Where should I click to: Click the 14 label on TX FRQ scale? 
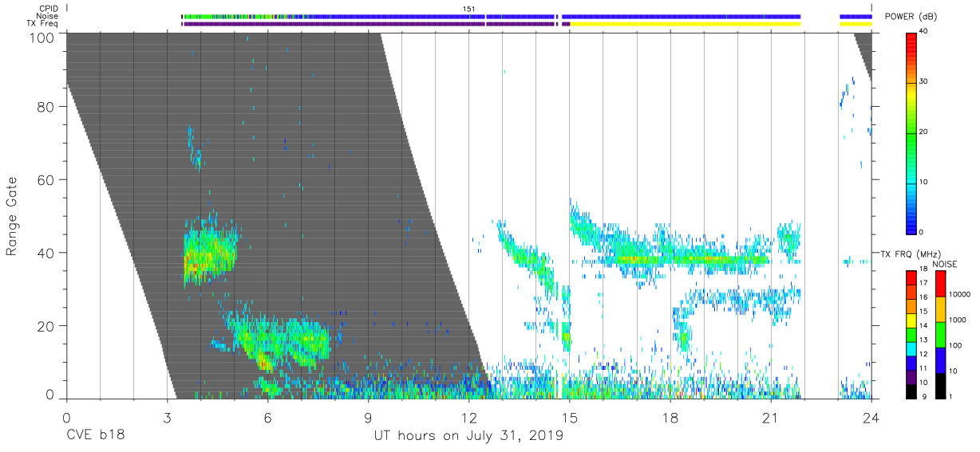click(x=923, y=325)
